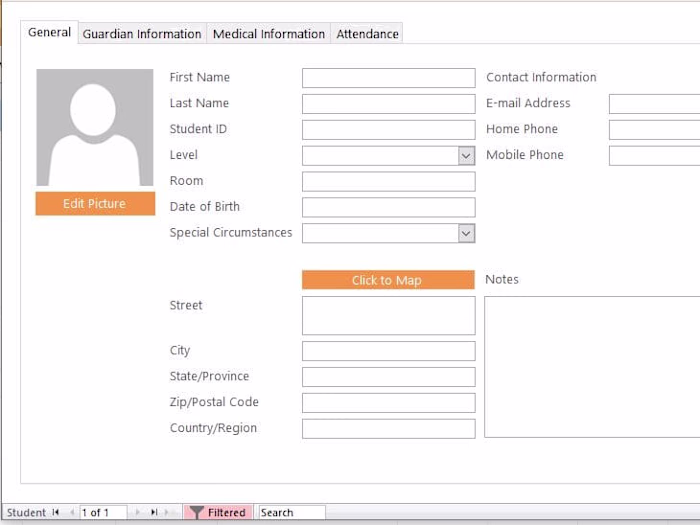The height and width of the screenshot is (525, 700).
Task: Focus the City field
Action: [x=388, y=351]
